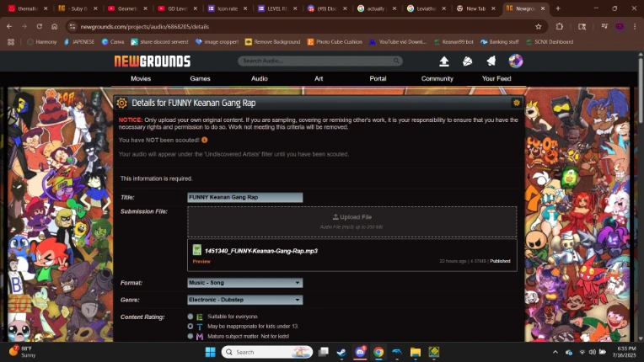Screen dimensions: 644x362
Task: Open the Genre dropdown 'Electronic - Dubstep'
Action: coord(244,300)
